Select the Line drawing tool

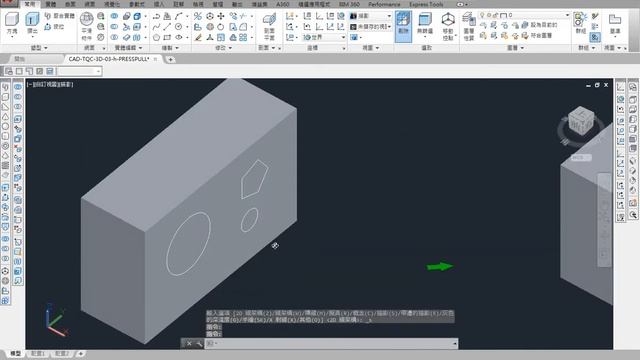pos(167,27)
